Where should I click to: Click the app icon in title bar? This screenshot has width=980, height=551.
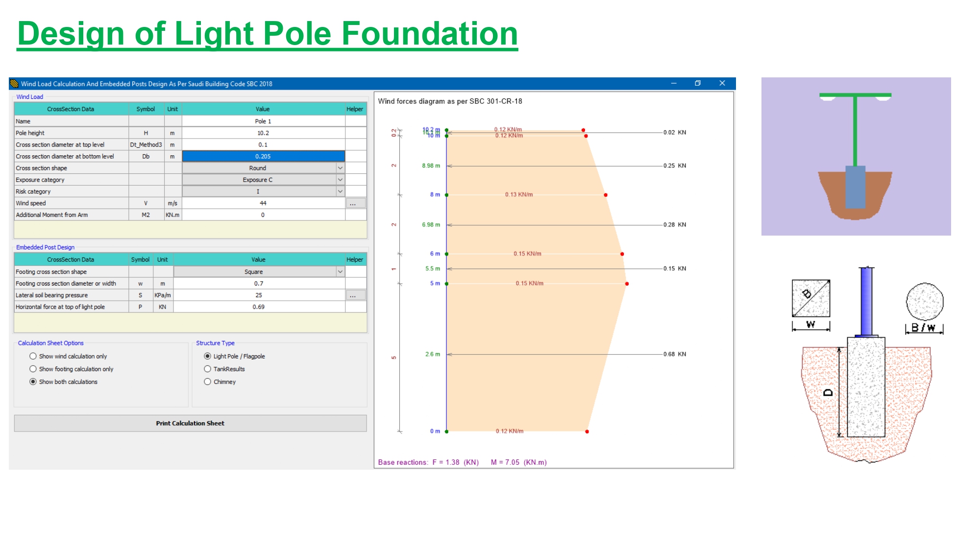coord(14,84)
